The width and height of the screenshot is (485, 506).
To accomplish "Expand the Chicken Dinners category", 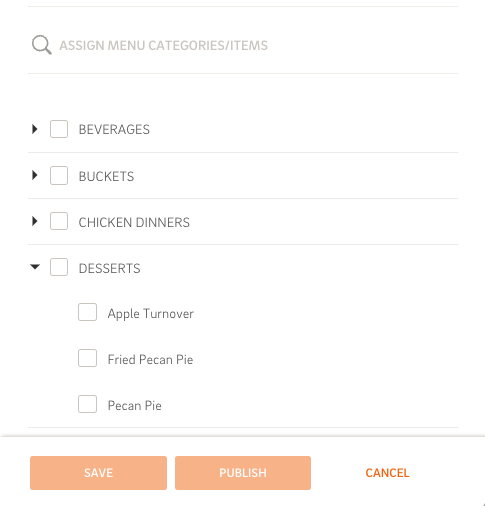I will (35, 221).
